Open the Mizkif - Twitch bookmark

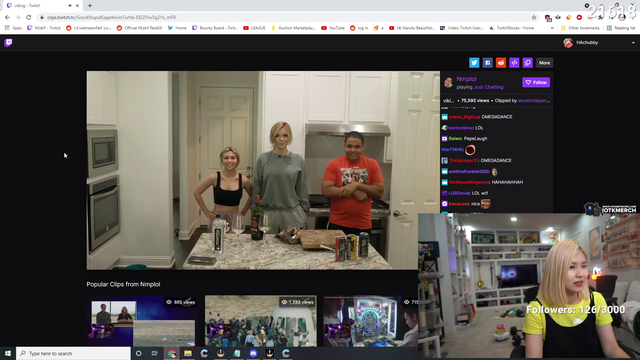click(44, 28)
